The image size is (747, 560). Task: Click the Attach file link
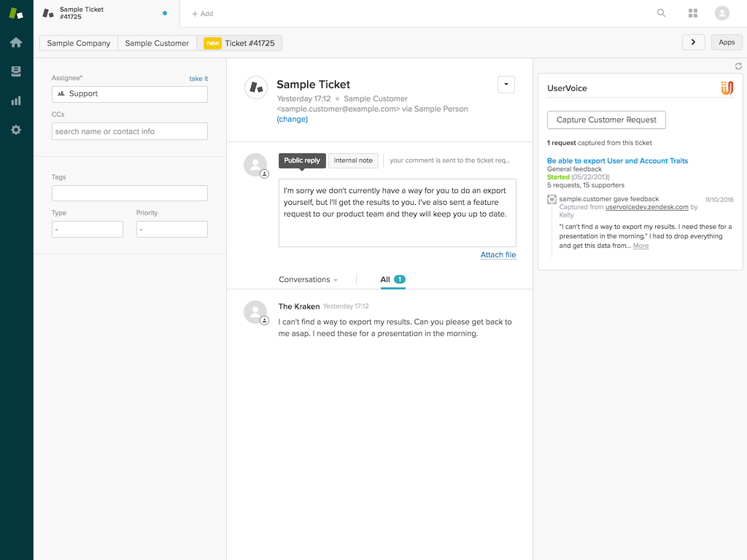pos(498,254)
